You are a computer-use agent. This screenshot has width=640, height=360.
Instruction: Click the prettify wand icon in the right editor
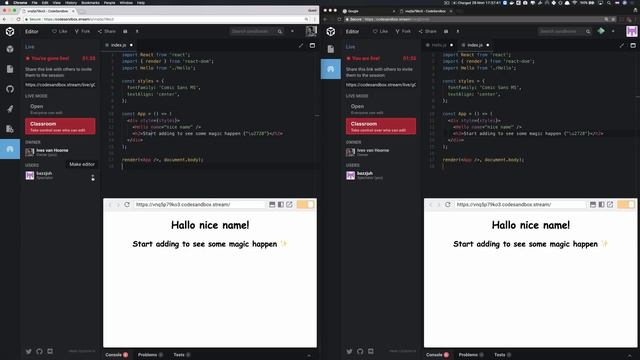tap(622, 45)
